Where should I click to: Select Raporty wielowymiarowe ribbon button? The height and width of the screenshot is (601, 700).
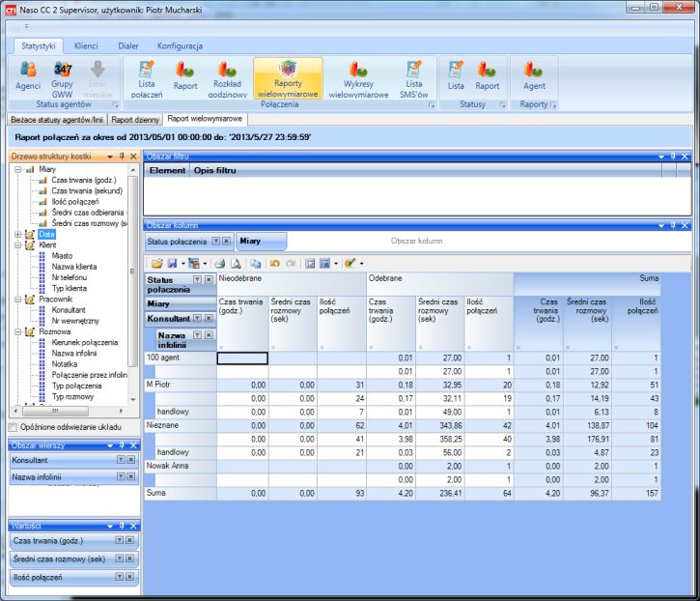coord(288,78)
